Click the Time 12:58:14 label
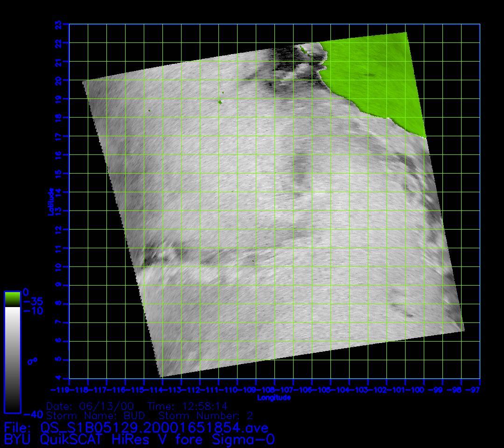Viewport: 504px width, 448px height. tap(188, 406)
